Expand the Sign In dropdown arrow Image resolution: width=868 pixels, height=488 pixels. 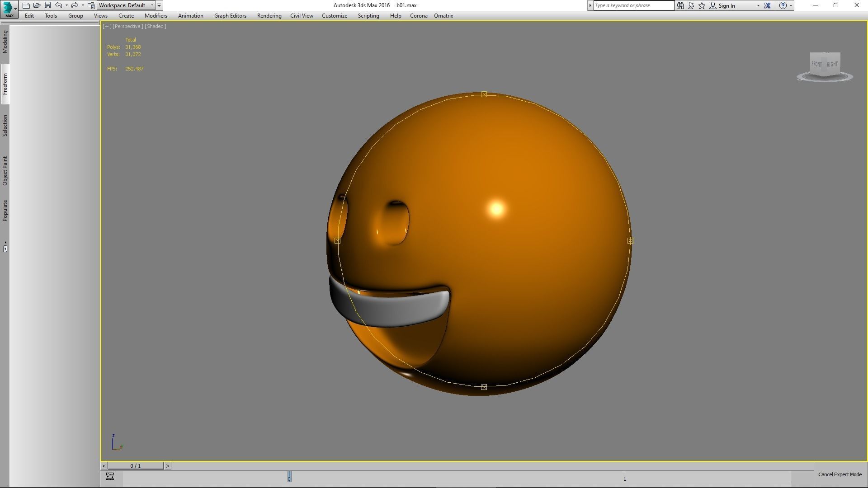758,5
